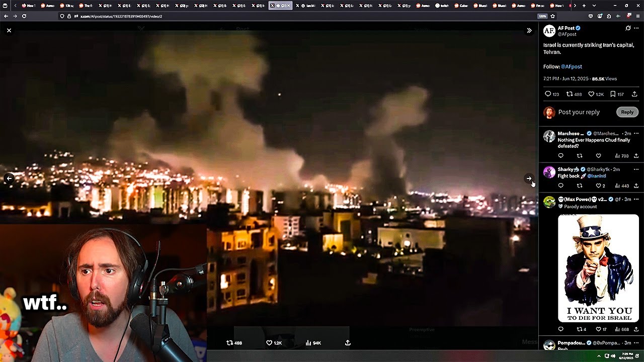644x362 pixels.
Task: Open the retweet option on Marchese's reply
Action: 580,155
